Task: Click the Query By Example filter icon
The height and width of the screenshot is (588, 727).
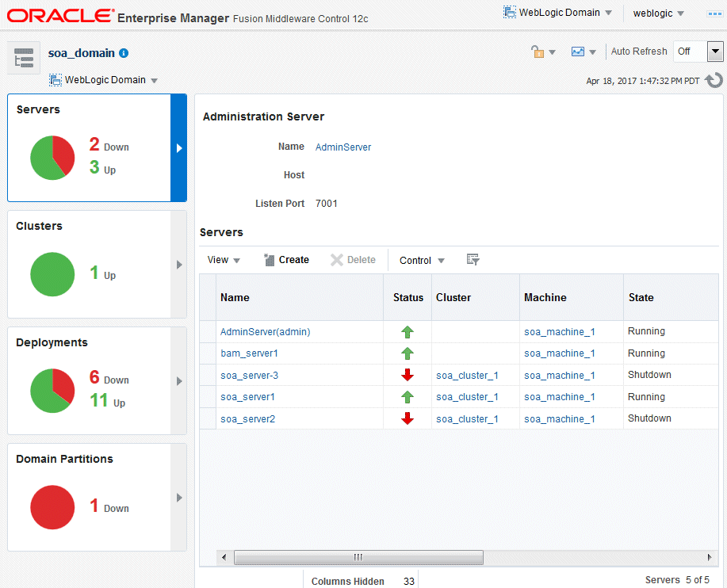Action: [473, 260]
